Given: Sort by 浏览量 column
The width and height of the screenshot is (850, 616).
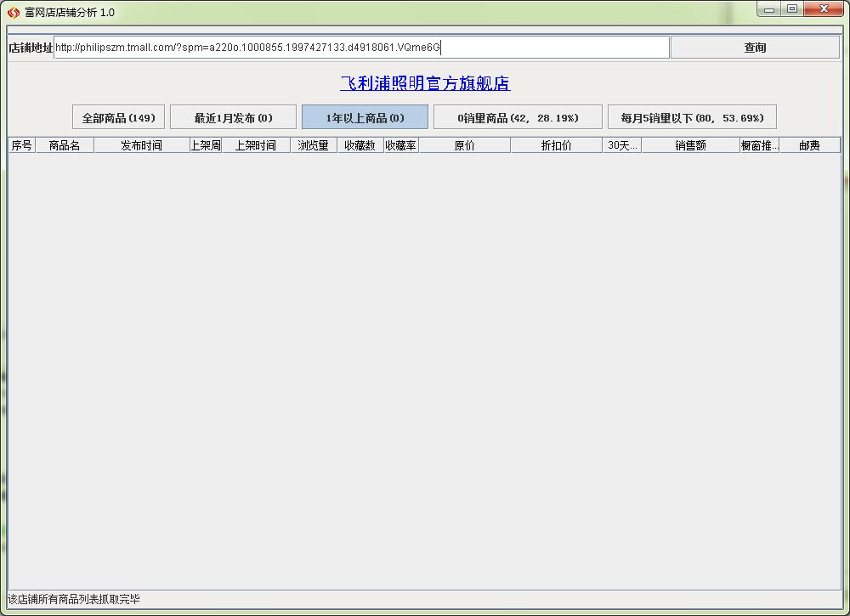Looking at the screenshot, I should click(x=313, y=145).
